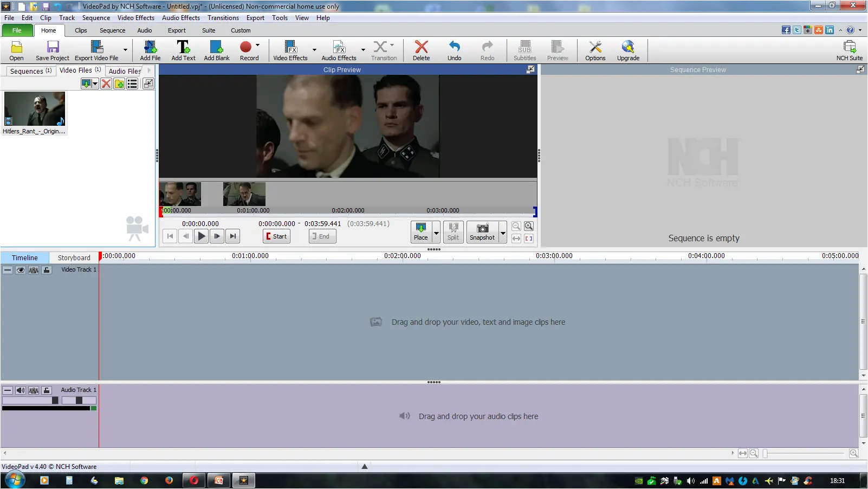868x489 pixels.
Task: Expand the Export Video File dropdown arrow
Action: (x=125, y=50)
